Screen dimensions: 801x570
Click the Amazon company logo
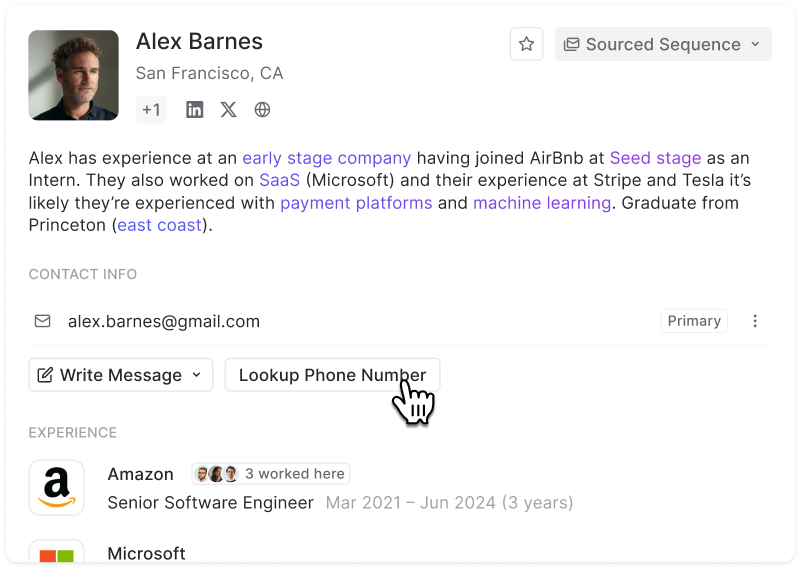point(56,487)
